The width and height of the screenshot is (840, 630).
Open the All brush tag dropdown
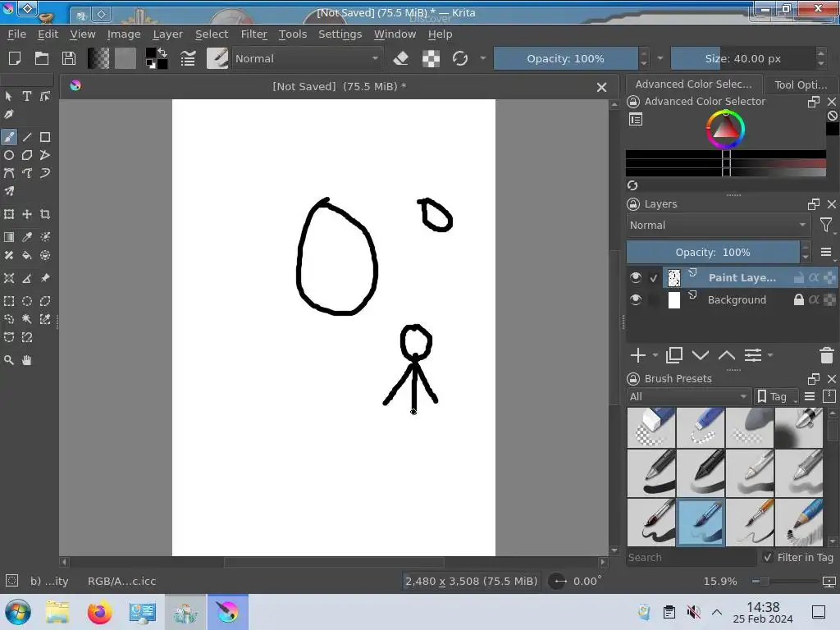click(688, 396)
